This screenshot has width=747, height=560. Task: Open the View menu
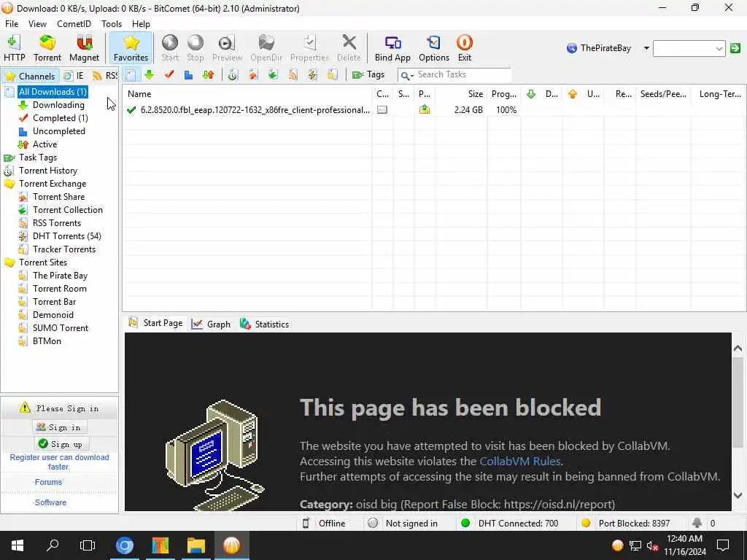37,24
